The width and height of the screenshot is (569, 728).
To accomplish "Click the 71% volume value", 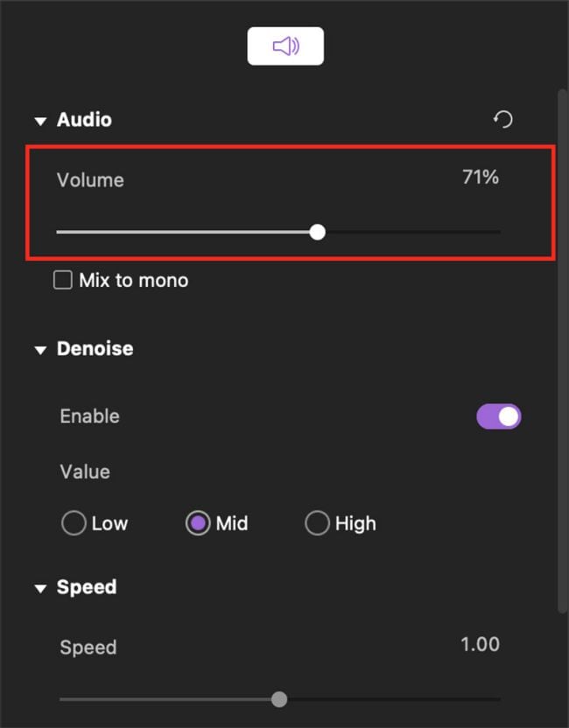I will click(480, 178).
